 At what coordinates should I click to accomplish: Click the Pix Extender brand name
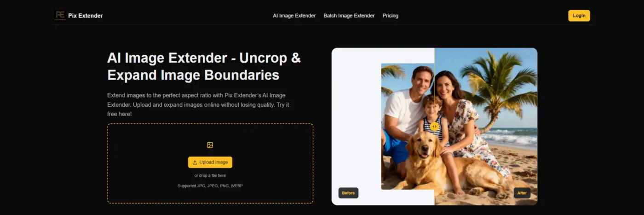[86, 16]
